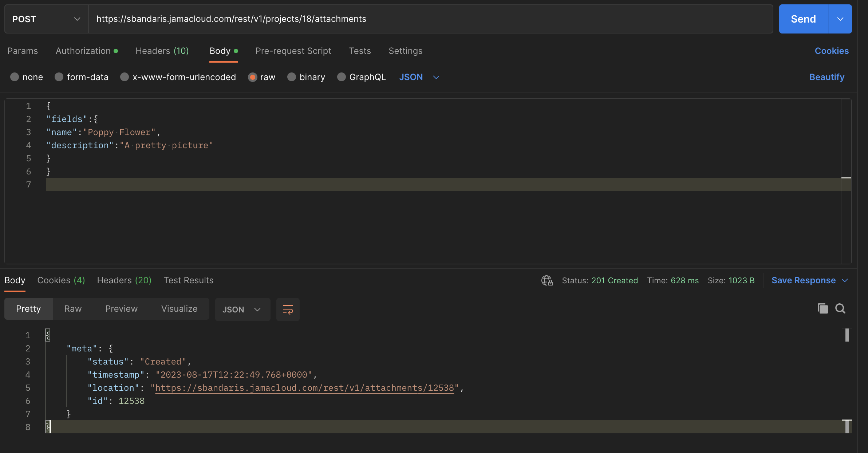The image size is (868, 453).
Task: Click the Save Response button text
Action: 804,280
